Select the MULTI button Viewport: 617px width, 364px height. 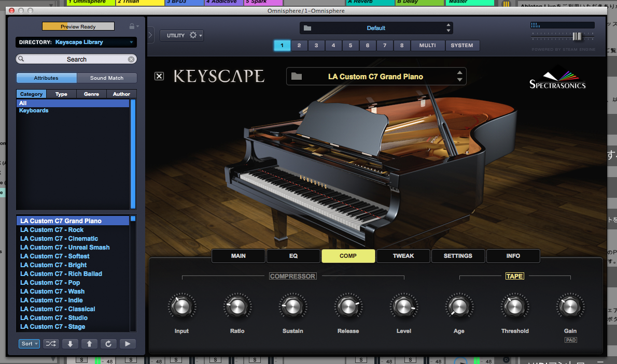pyautogui.click(x=427, y=46)
